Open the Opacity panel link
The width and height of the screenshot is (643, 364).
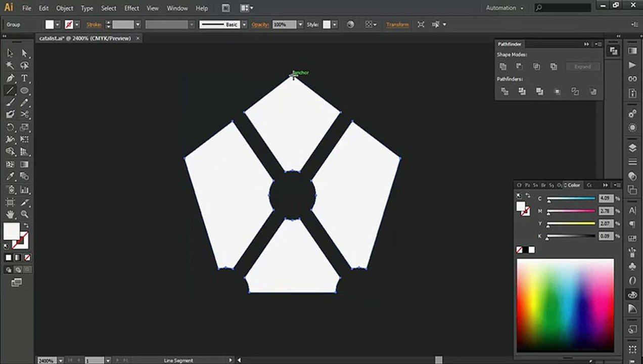tap(260, 24)
